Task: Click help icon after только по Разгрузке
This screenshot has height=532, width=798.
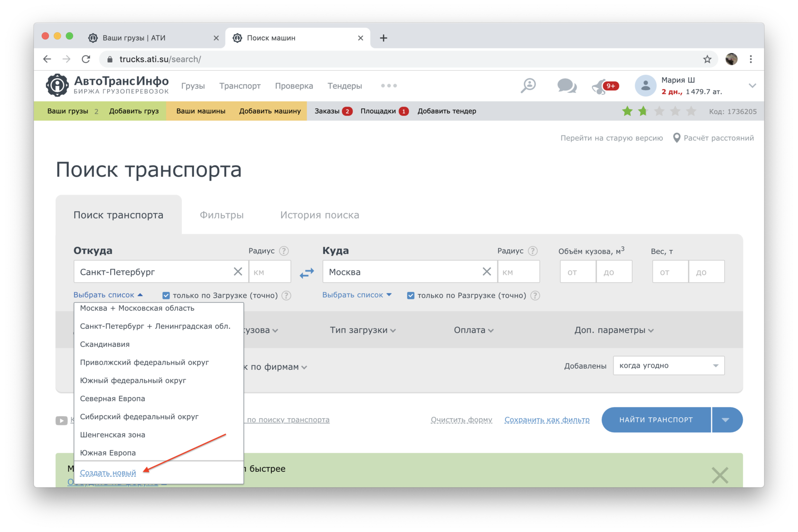Action: 535,295
